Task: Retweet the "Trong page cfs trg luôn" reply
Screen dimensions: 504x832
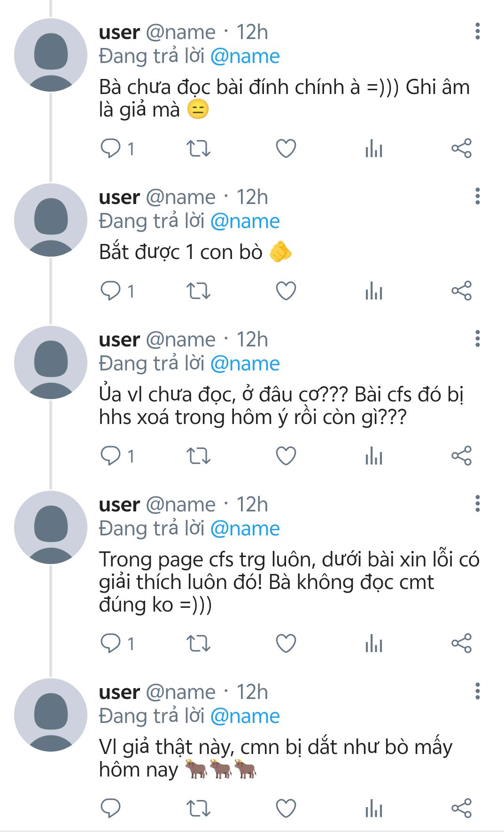Action: (198, 643)
